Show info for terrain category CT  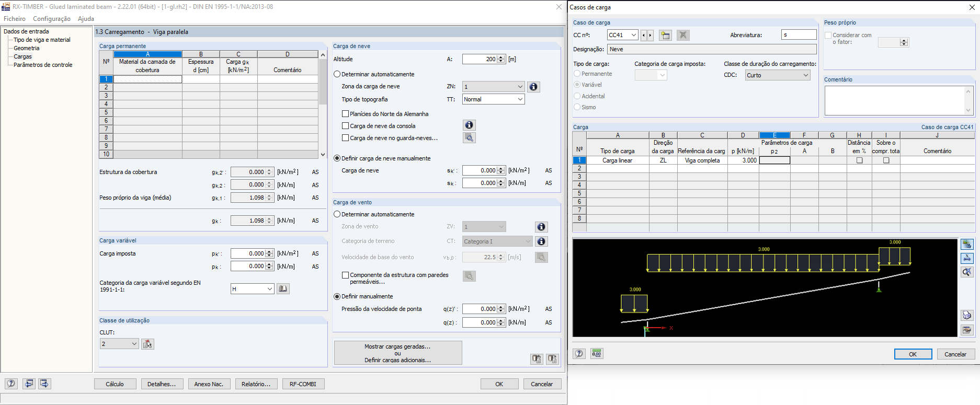(541, 241)
